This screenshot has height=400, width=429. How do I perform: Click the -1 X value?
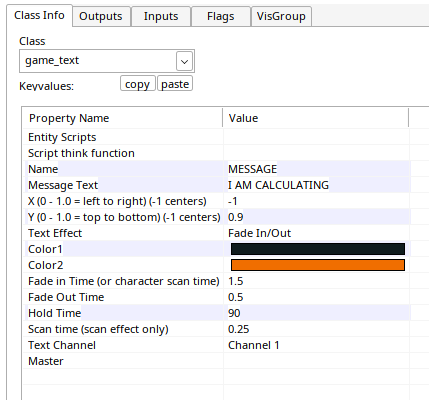233,201
